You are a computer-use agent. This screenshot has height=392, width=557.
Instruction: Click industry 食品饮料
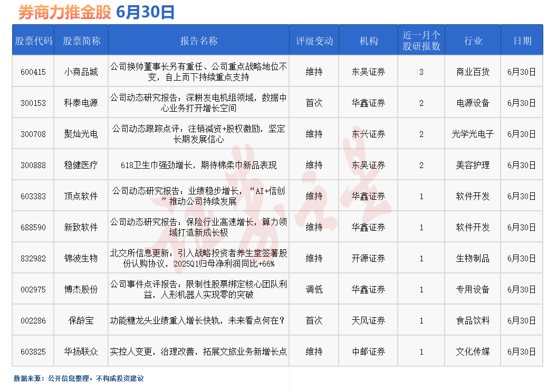coord(473,321)
